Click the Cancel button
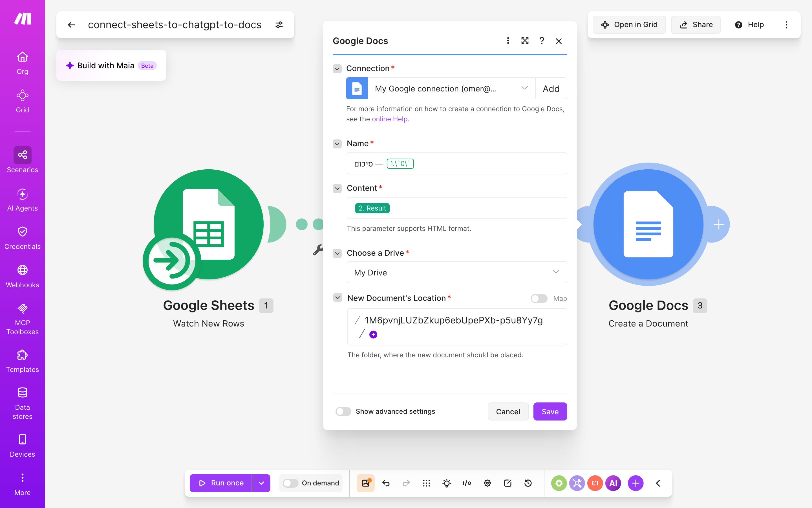Screen dimensions: 812x508 coord(508,411)
